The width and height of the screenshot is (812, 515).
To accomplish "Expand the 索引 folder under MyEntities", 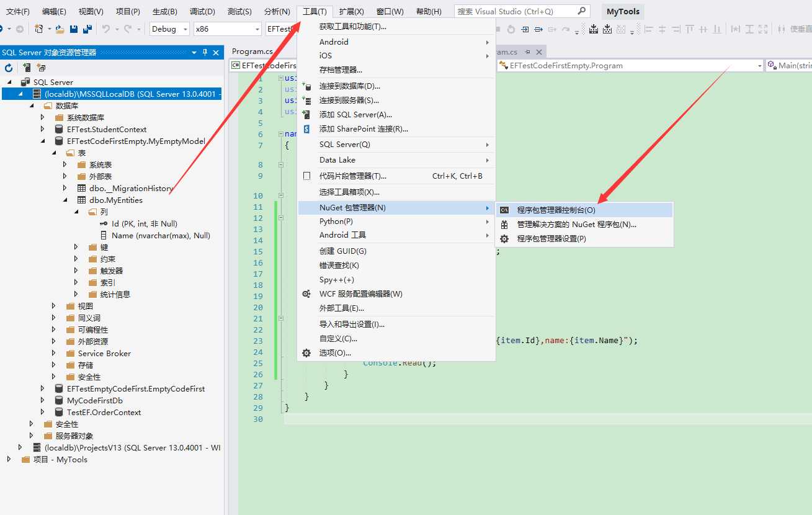I will pyautogui.click(x=76, y=282).
